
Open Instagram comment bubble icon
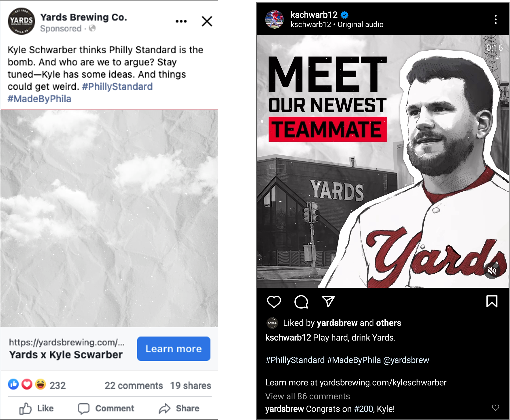[x=301, y=302]
